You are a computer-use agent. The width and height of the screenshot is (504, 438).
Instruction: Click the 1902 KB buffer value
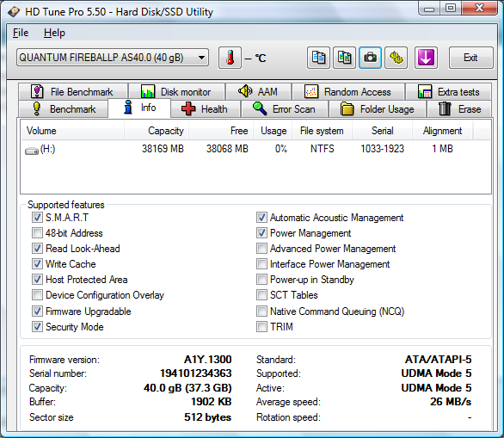point(212,402)
